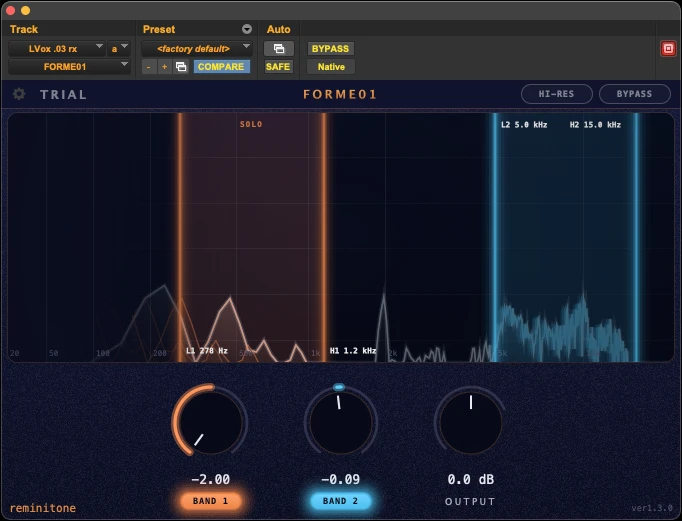Click the blue H2 15.0 kHz band edge

(x=636, y=237)
